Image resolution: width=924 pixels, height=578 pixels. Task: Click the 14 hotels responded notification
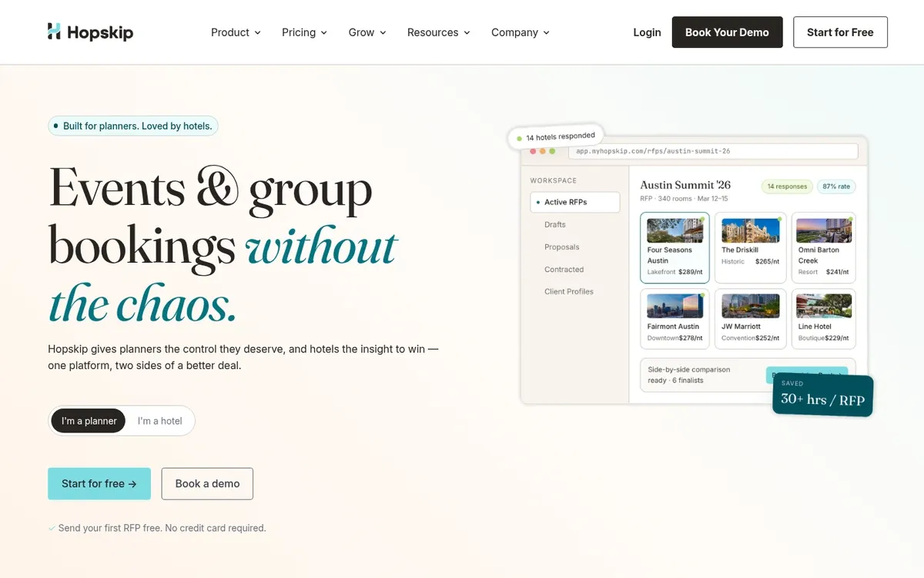(x=556, y=136)
